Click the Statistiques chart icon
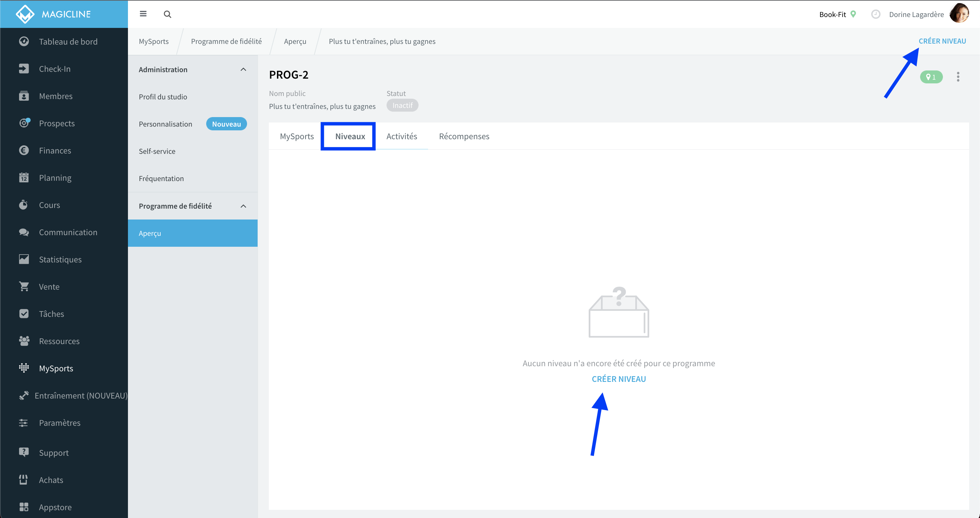This screenshot has height=518, width=980. 24,259
